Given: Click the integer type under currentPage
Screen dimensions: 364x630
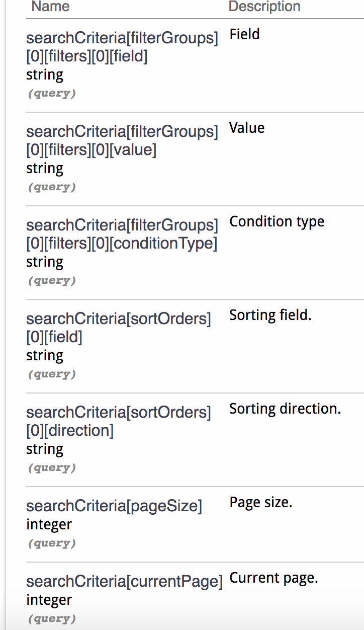Looking at the screenshot, I should click(x=49, y=600).
